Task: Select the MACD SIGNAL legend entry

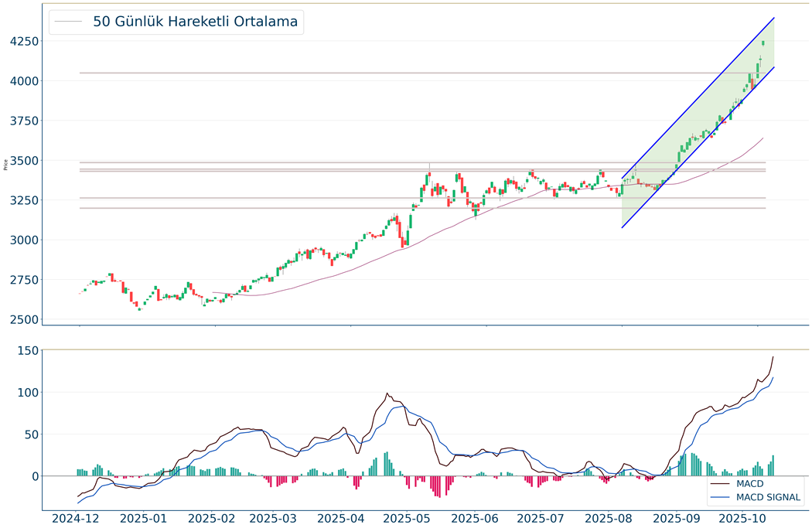Action: pos(769,497)
